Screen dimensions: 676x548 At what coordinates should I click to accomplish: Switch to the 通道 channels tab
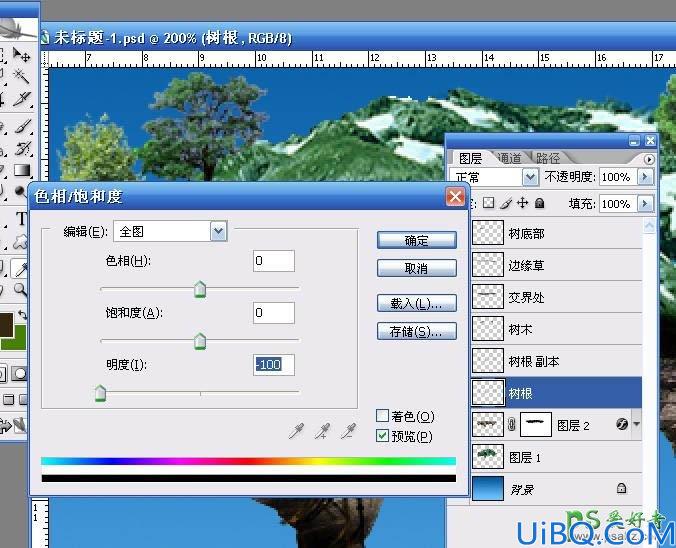(510, 158)
